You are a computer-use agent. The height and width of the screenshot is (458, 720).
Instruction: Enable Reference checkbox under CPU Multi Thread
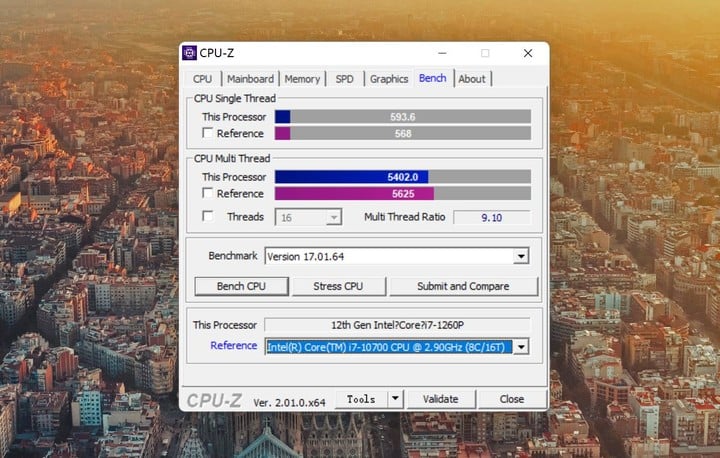[208, 193]
